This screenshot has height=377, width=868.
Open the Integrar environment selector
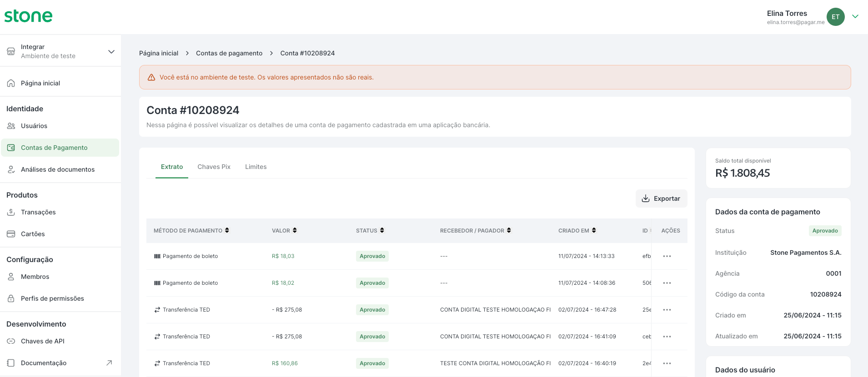(60, 51)
